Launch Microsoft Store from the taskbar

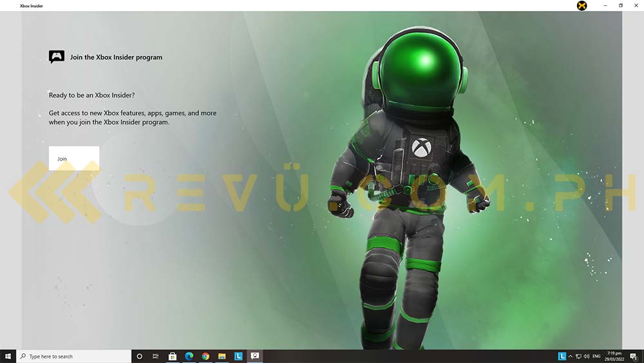tap(173, 357)
